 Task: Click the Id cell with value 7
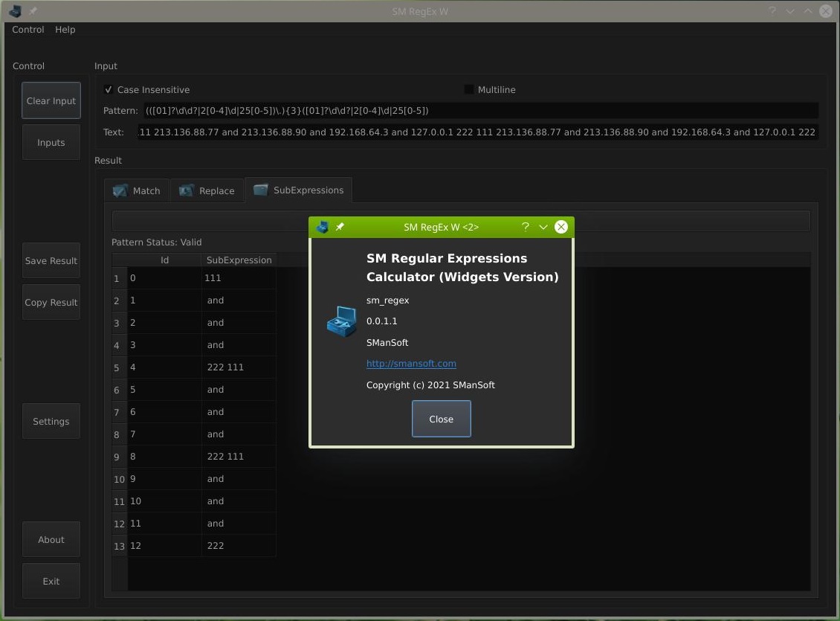tap(164, 434)
